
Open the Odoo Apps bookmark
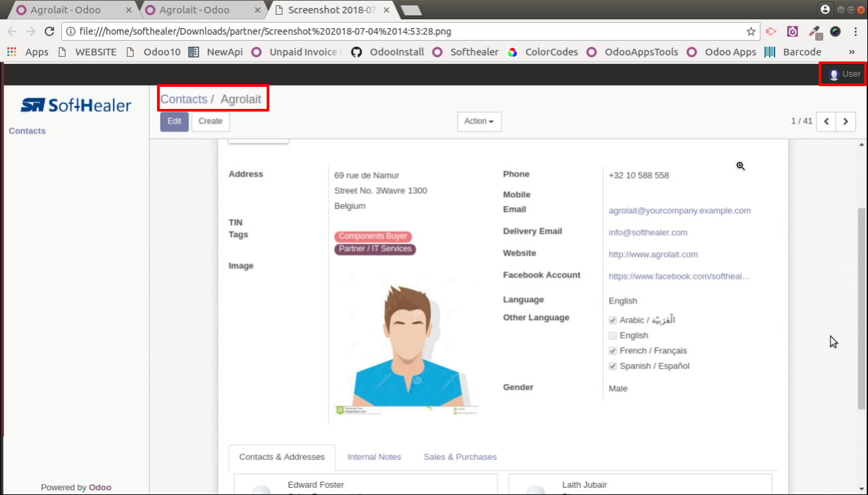(722, 51)
